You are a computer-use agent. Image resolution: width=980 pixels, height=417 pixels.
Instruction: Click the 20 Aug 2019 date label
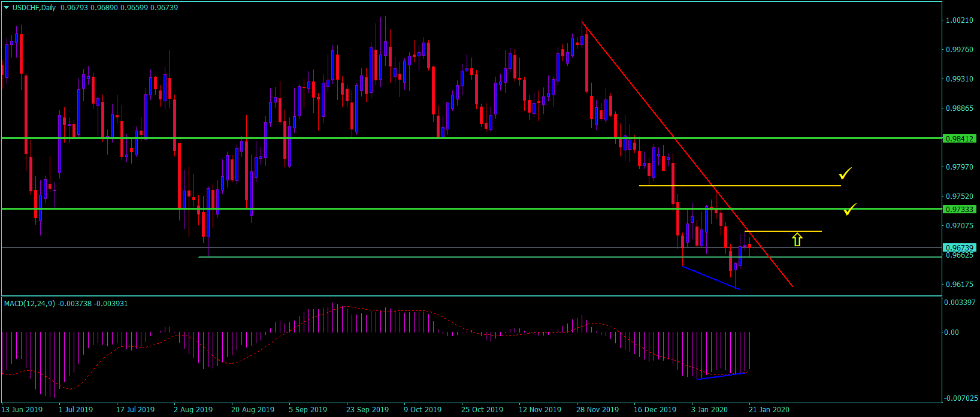pos(253,410)
